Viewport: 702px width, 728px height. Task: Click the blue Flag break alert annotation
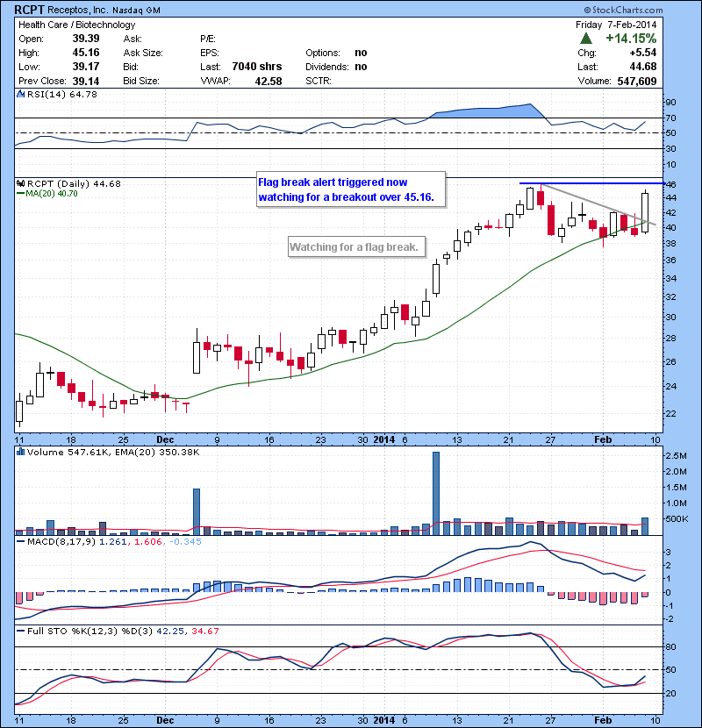tap(351, 189)
